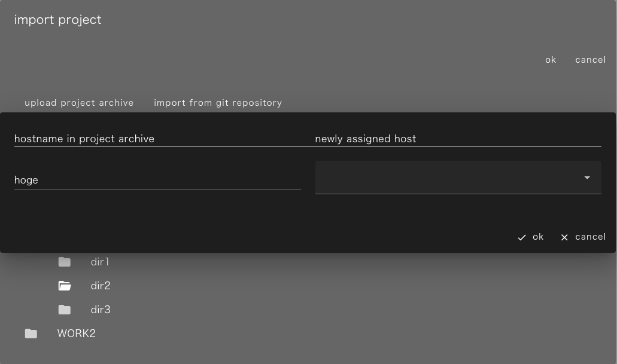Click the checkmark icon in host dialog

click(522, 237)
